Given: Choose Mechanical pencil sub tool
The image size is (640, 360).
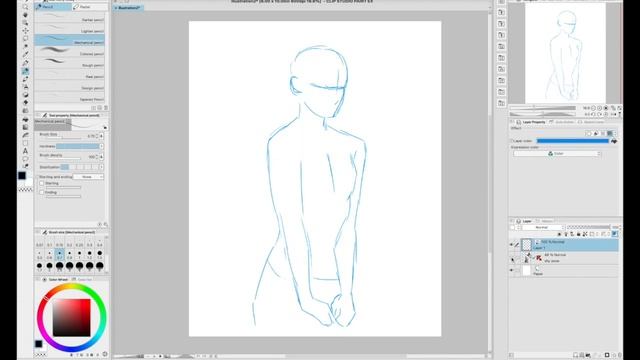Looking at the screenshot, I should (x=70, y=40).
